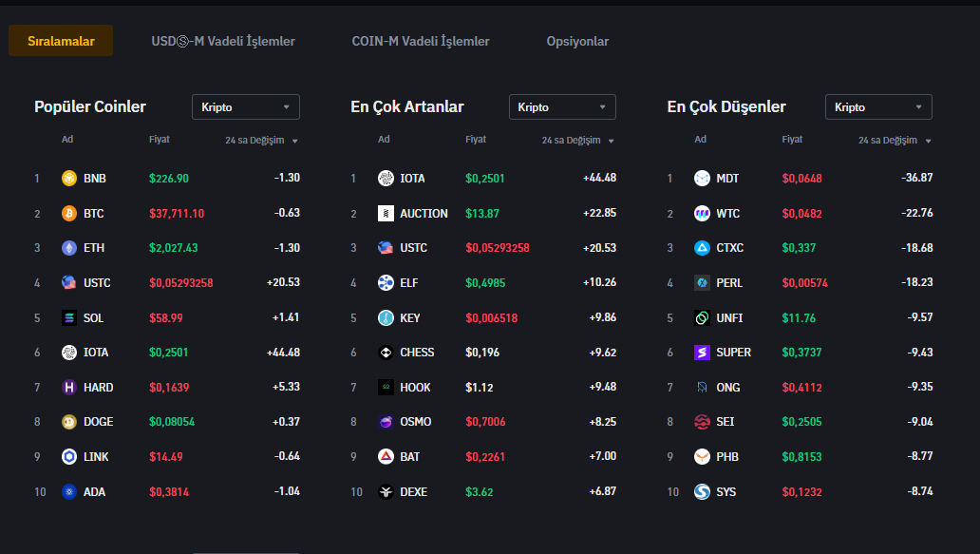The height and width of the screenshot is (554, 980).
Task: Click the PHB coin icon
Action: pos(702,457)
